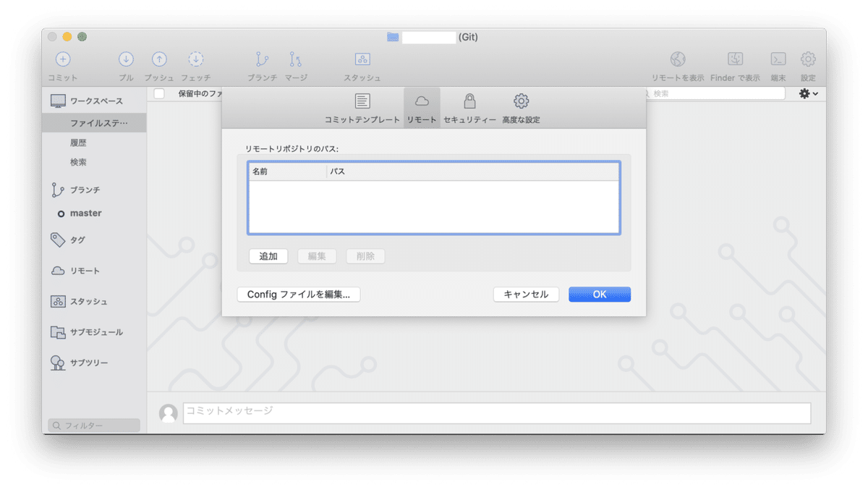Click the 追加 button to add a remote
Screen dimensions: 868x490
click(x=268, y=255)
